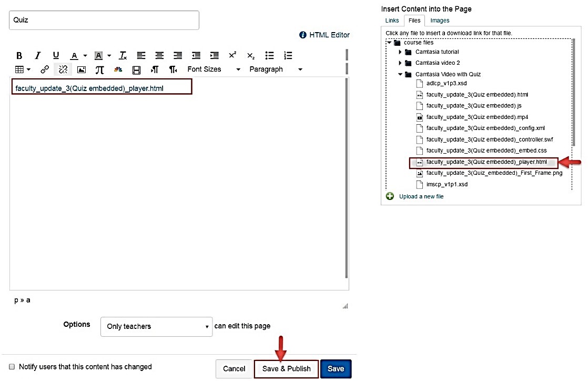
Task: Collapse the course files folder
Action: pos(389,43)
